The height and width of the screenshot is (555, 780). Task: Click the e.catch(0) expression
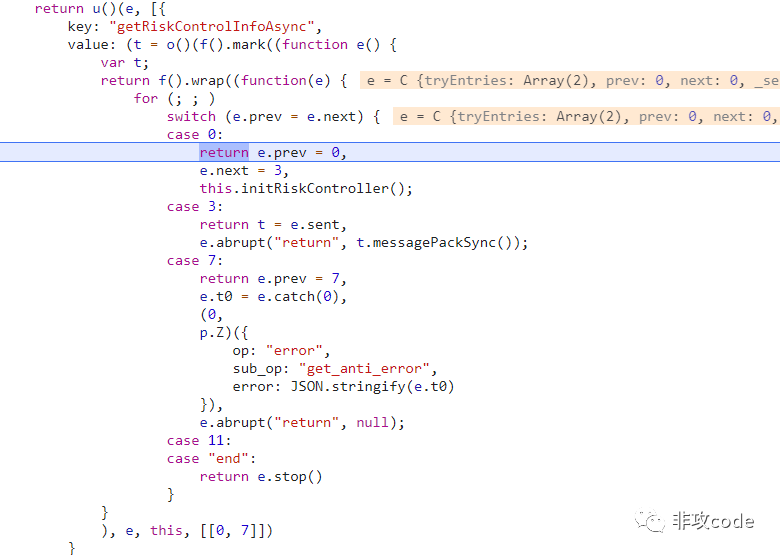pos(298,297)
